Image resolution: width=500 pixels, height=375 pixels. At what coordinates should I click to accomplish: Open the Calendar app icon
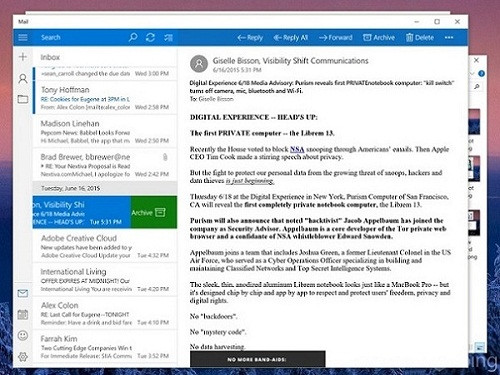23,314
